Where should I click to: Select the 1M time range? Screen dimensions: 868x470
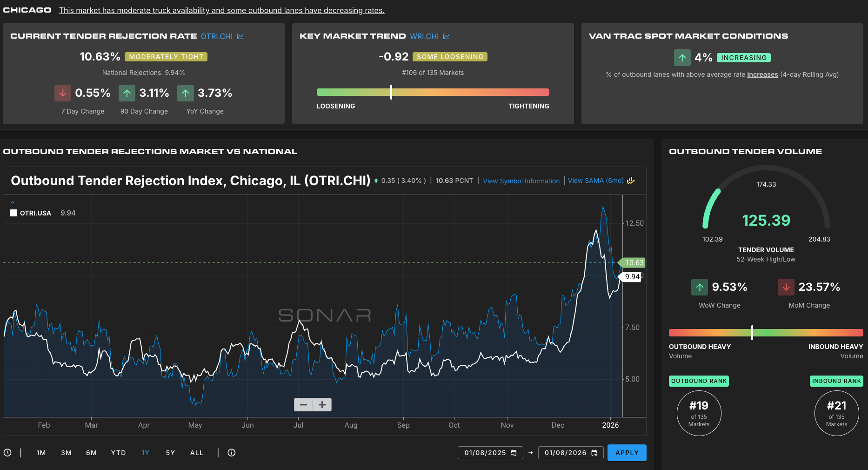coord(41,453)
